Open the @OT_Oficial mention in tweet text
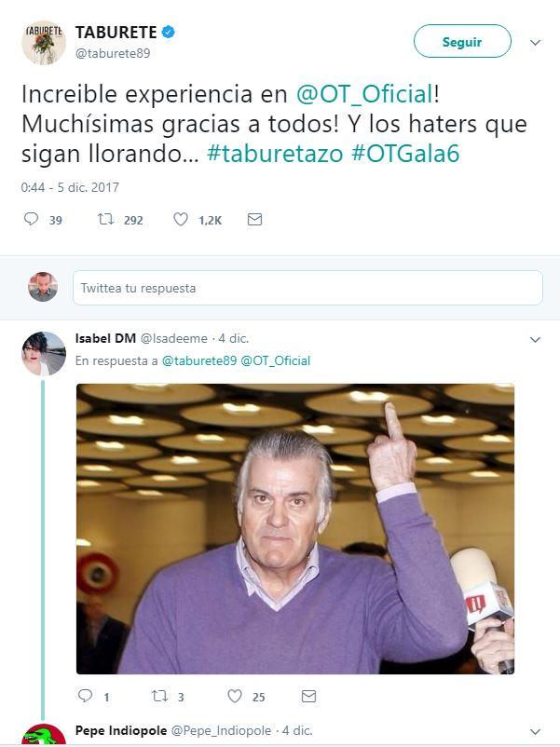This screenshot has height=747, width=560. pos(365,93)
